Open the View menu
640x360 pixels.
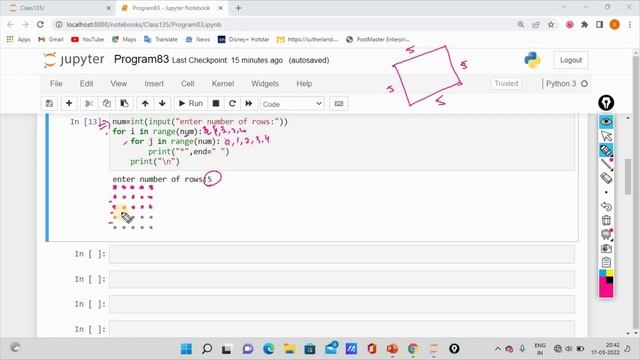[x=118, y=84]
